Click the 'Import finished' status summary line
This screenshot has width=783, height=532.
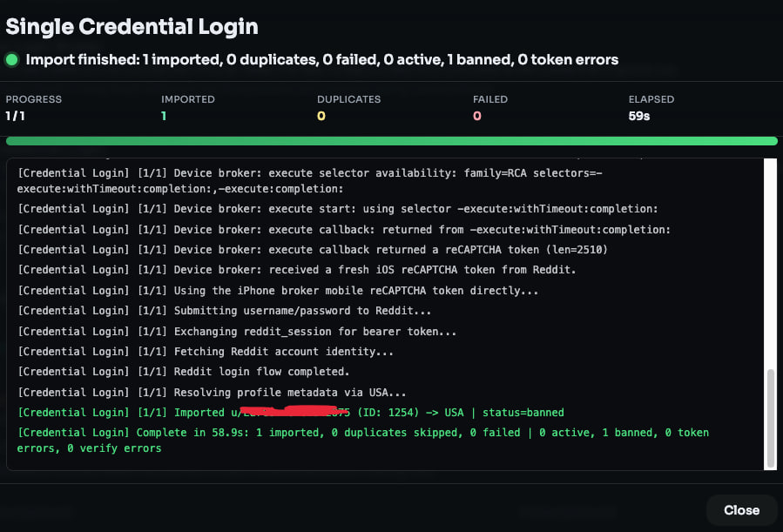[x=322, y=60]
